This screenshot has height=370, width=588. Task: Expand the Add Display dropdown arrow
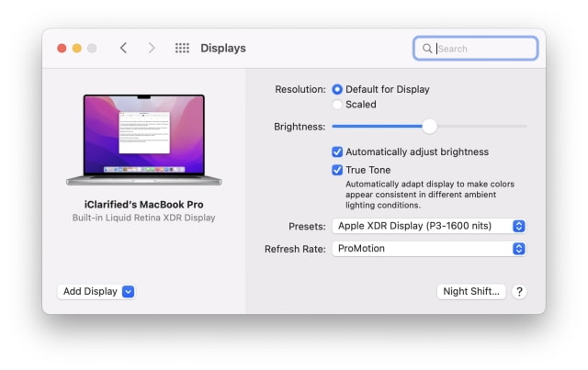pyautogui.click(x=129, y=291)
